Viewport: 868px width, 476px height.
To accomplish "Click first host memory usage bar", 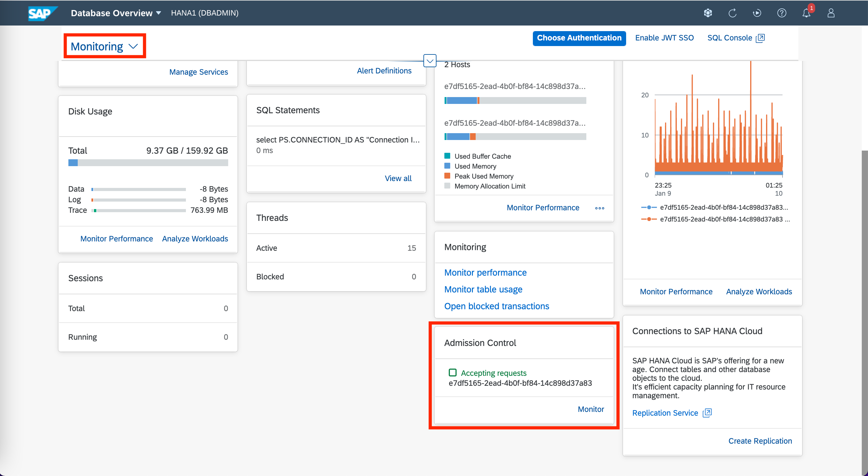I will point(515,100).
